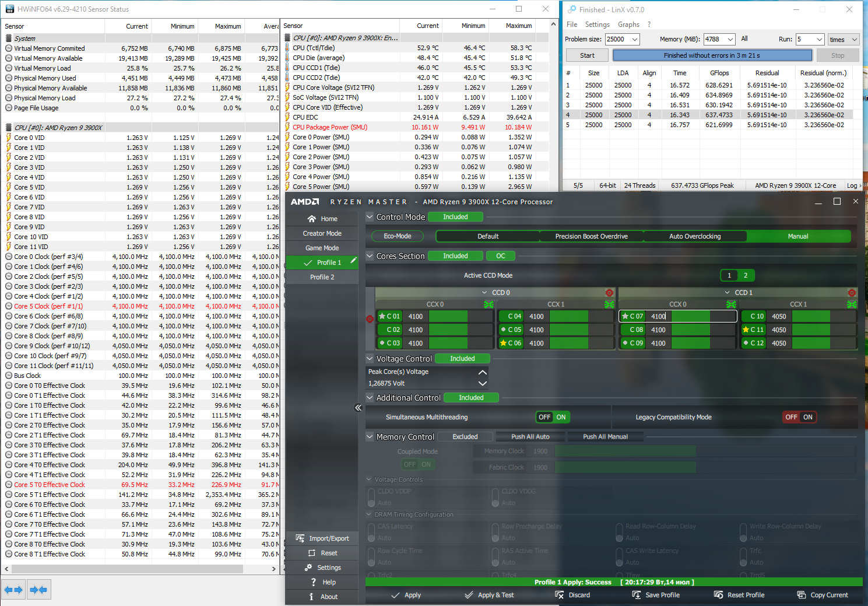The height and width of the screenshot is (606, 868).
Task: Toggle Control Mode Included button
Action: pyautogui.click(x=455, y=217)
